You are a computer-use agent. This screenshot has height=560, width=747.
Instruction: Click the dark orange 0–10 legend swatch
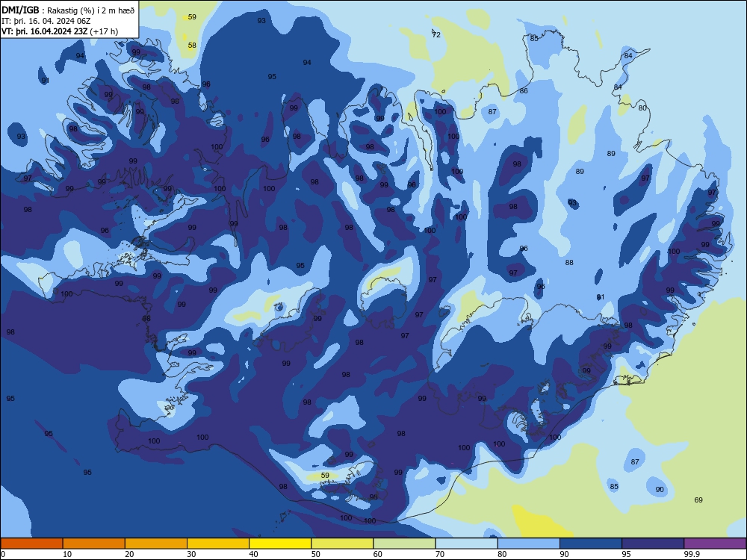tap(31, 544)
